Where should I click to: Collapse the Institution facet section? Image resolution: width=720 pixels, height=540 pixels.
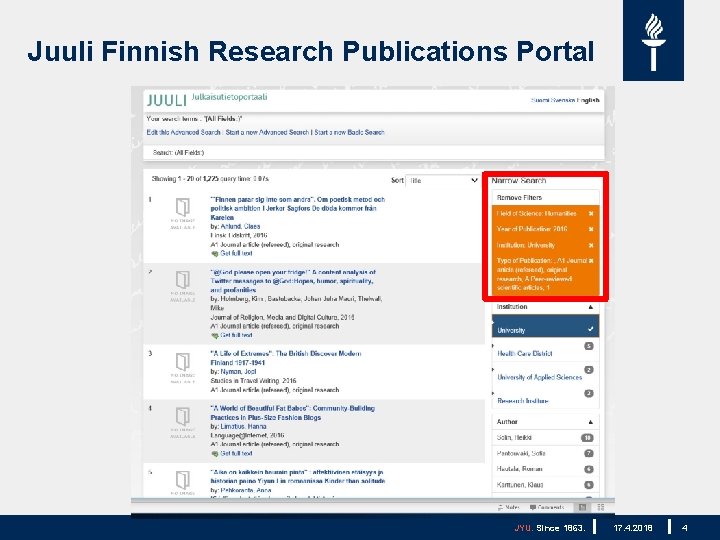coord(591,307)
